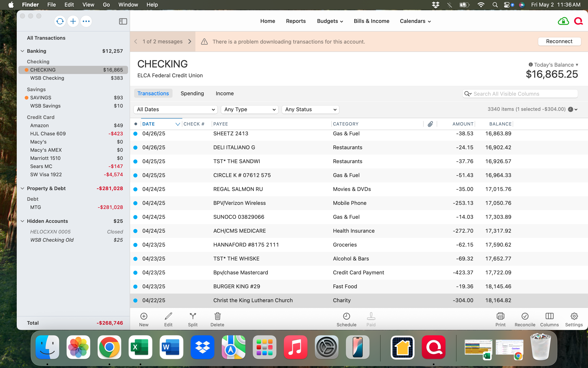Open Quicken icon in the Dock
Viewport: 588px width, 368px height.
pos(433,347)
